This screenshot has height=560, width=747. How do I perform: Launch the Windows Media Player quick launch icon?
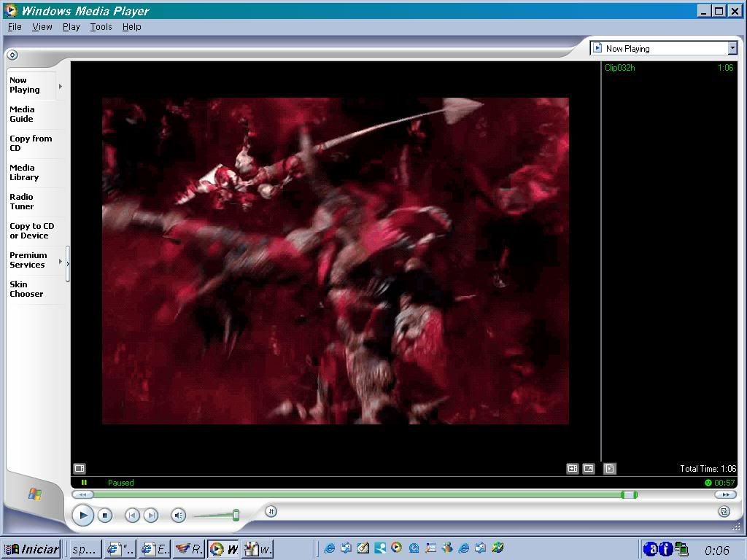(396, 548)
